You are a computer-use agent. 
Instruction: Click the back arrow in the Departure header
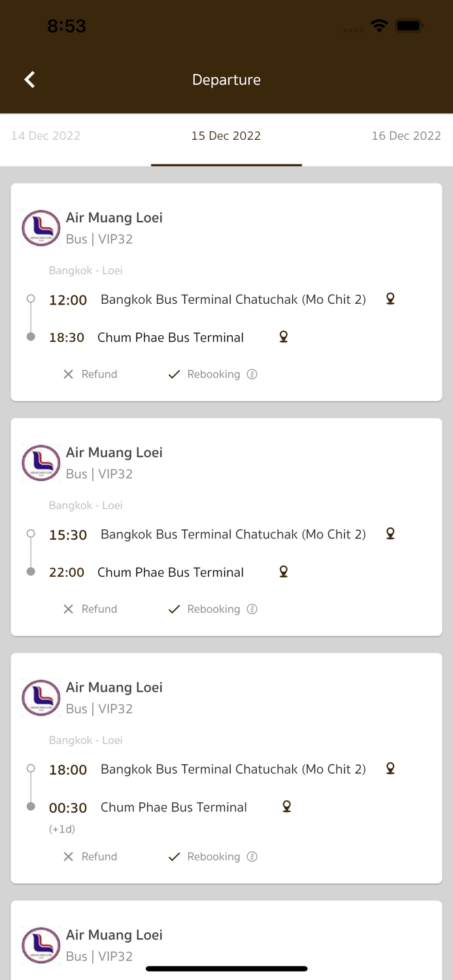pyautogui.click(x=29, y=79)
